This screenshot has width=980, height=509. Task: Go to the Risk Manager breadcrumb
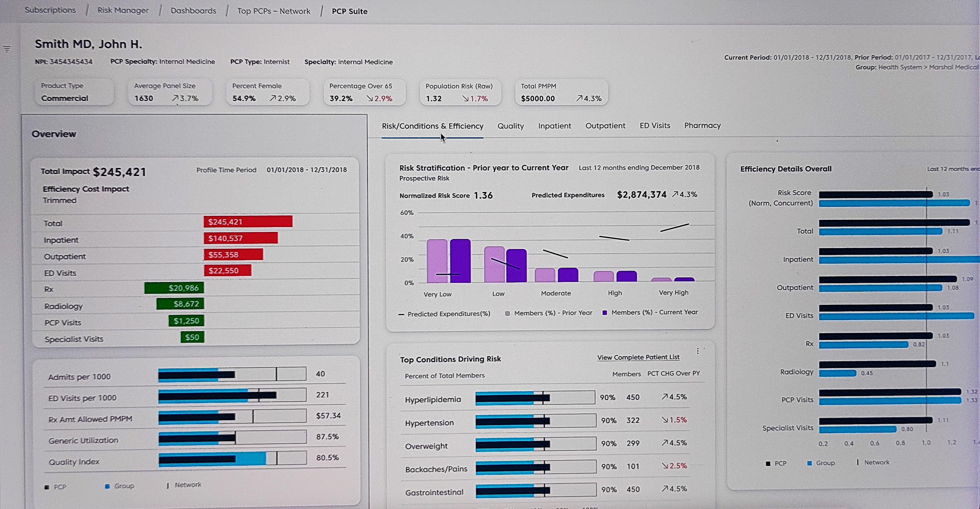pos(123,11)
